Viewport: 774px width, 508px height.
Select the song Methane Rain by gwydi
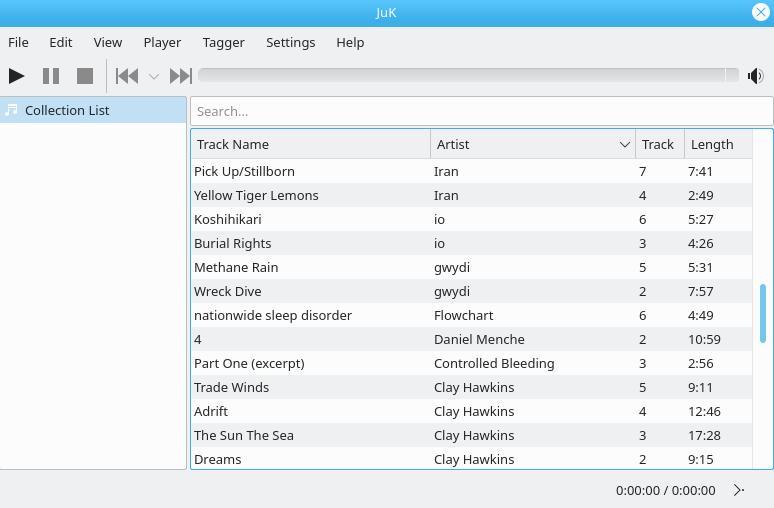471,267
